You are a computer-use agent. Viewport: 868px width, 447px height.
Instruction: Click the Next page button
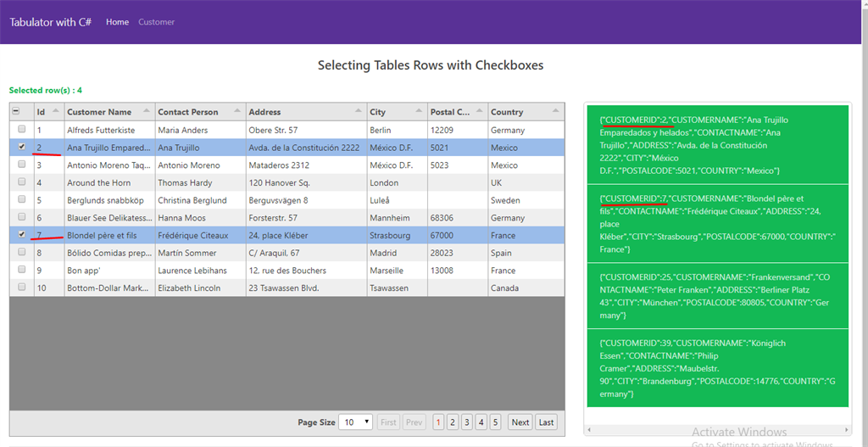pyautogui.click(x=520, y=422)
